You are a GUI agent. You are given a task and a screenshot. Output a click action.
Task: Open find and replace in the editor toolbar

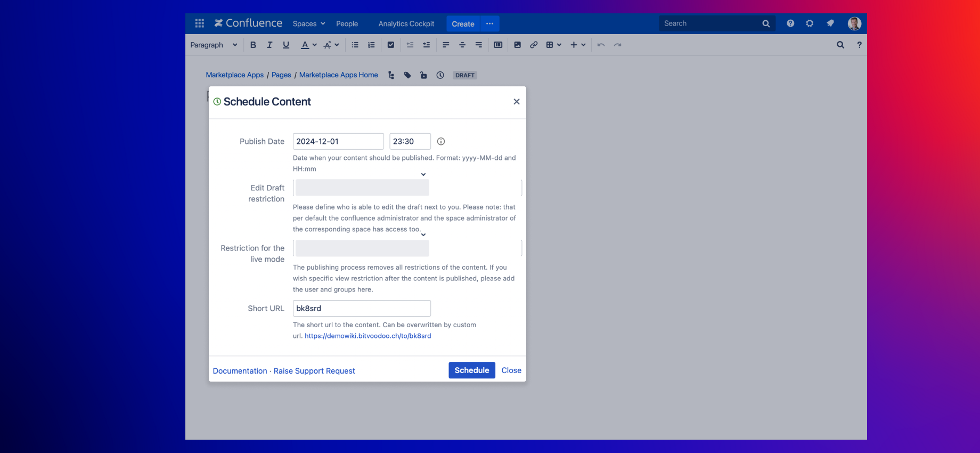840,45
